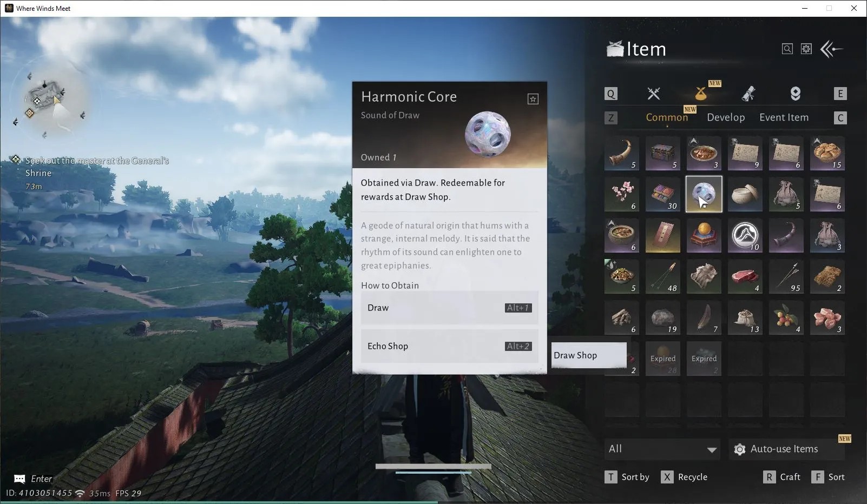
Task: Select the brown bark item with count 2
Action: [x=827, y=276]
